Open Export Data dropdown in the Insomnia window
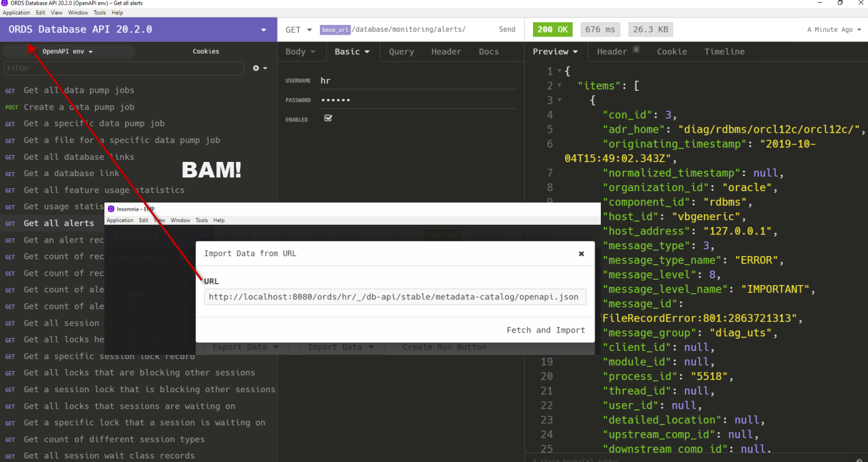Viewport: 868px width, 462px height. [245, 347]
